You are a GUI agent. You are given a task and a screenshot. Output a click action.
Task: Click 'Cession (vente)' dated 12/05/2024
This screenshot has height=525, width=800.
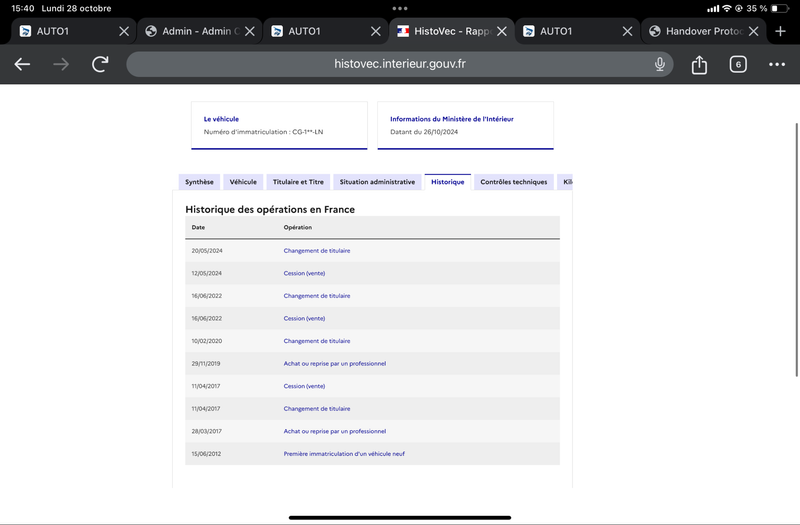[x=304, y=273]
